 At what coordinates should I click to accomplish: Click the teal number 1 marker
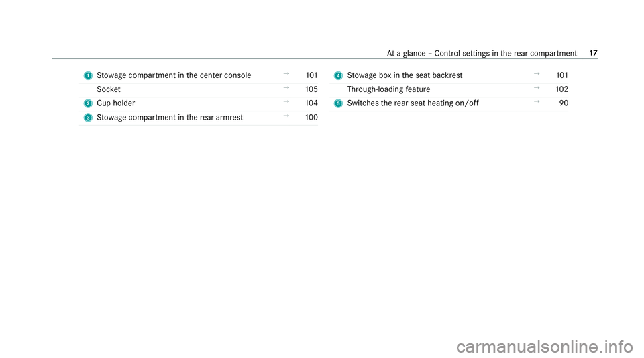point(88,76)
